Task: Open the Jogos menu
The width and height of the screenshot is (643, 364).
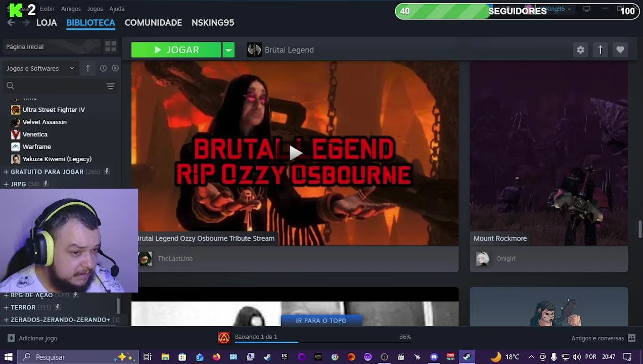Action: [x=95, y=9]
